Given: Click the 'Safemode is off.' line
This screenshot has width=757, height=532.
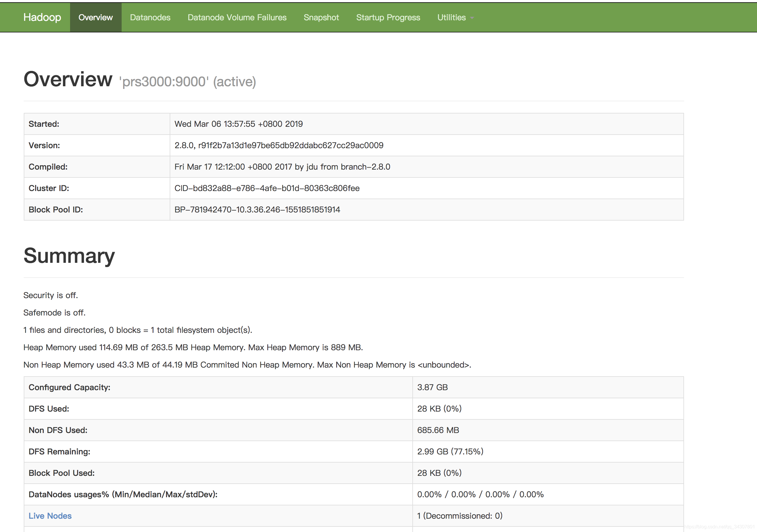Looking at the screenshot, I should (54, 313).
